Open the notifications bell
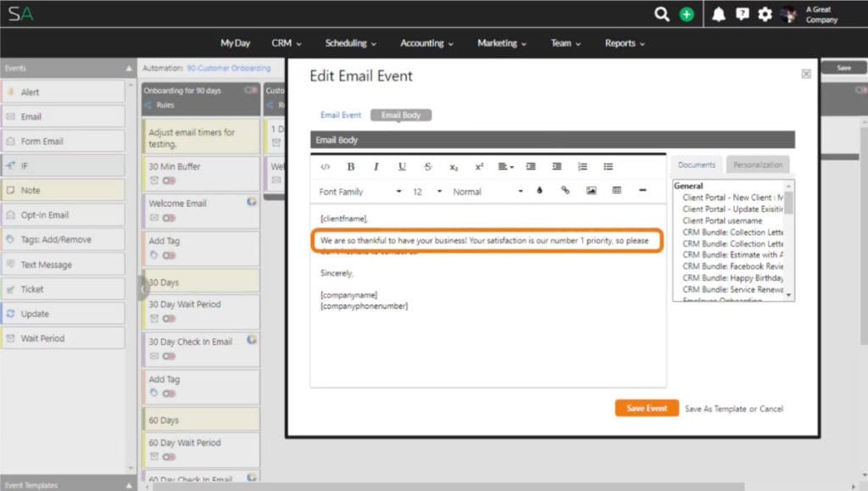The width and height of the screenshot is (868, 491). click(x=719, y=14)
